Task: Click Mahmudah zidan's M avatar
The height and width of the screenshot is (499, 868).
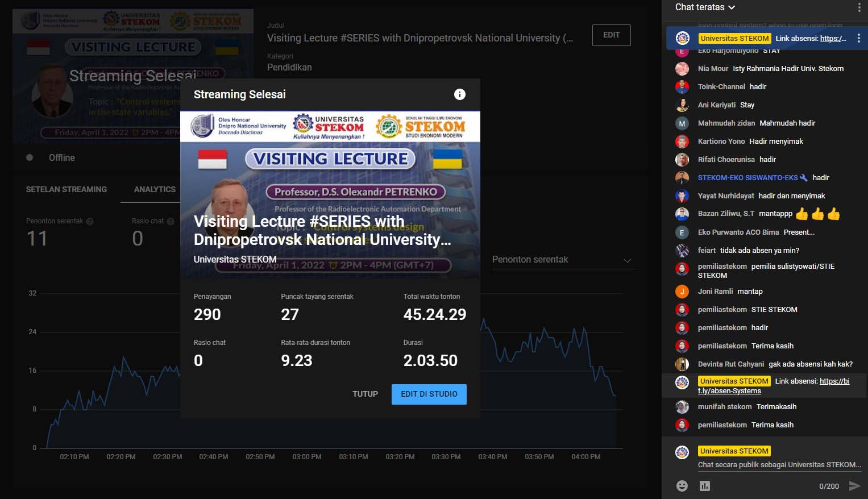Action: pyautogui.click(x=682, y=123)
